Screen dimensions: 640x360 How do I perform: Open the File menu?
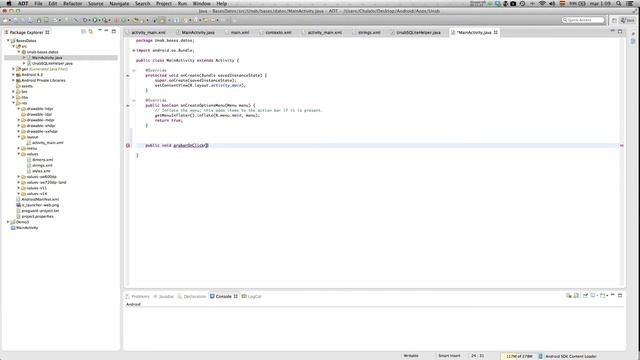(38, 3)
